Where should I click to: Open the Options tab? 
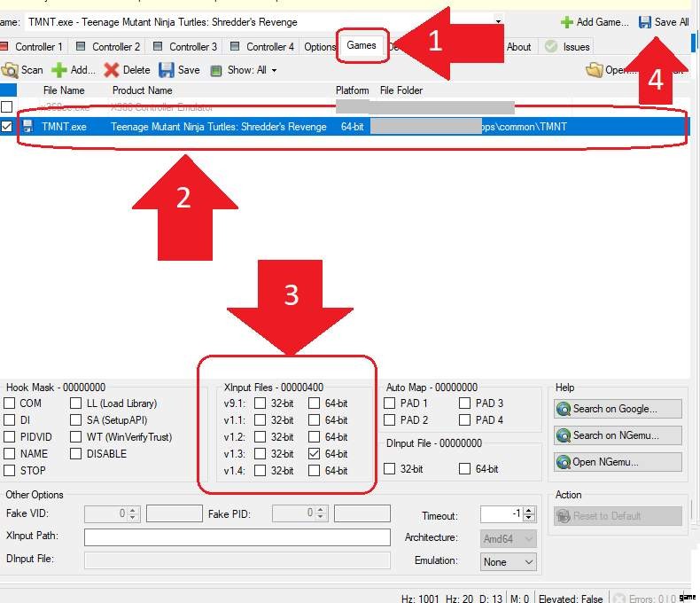click(320, 46)
